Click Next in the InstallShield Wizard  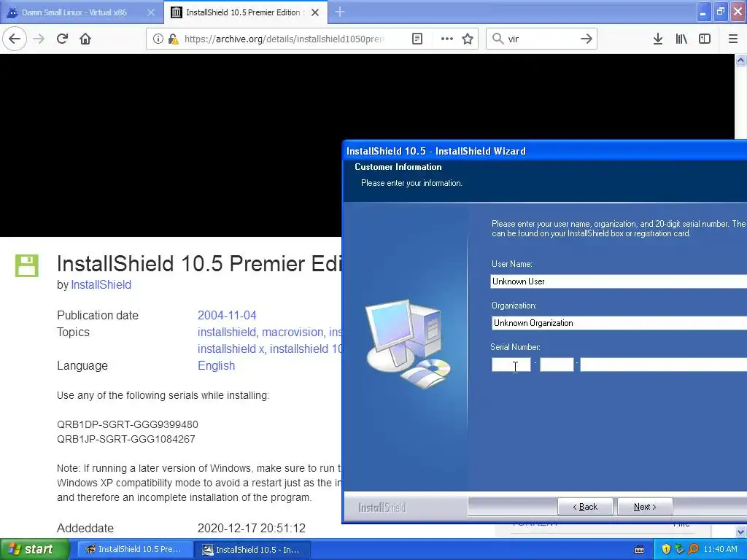pos(645,507)
